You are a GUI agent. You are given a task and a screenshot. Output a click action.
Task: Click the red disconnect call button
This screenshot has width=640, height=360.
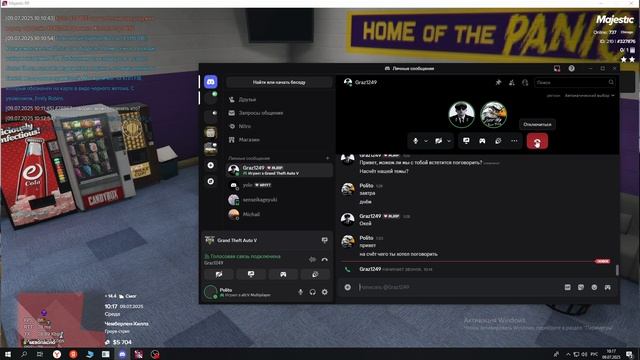tap(537, 141)
